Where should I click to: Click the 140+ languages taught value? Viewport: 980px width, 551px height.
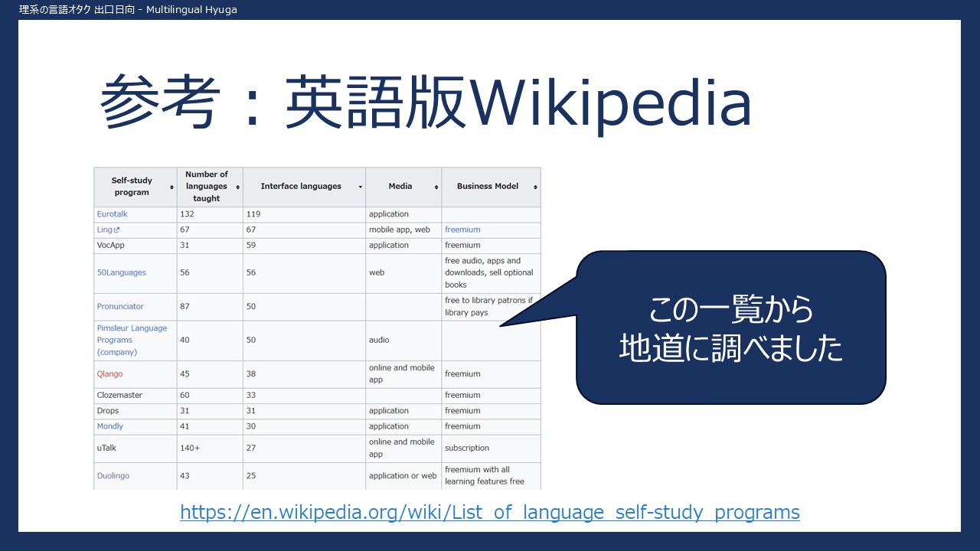click(x=190, y=448)
